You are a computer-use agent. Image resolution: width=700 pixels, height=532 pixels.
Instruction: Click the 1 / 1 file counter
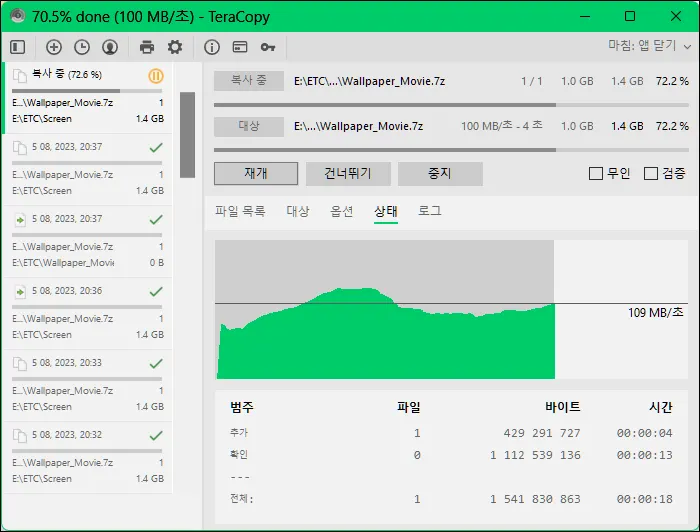[x=532, y=81]
